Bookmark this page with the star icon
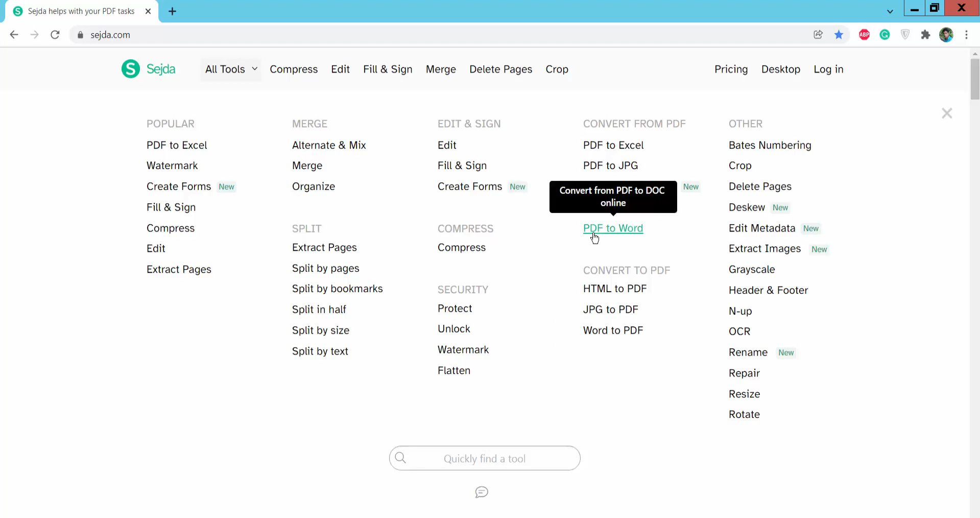The image size is (980, 518). 839,35
